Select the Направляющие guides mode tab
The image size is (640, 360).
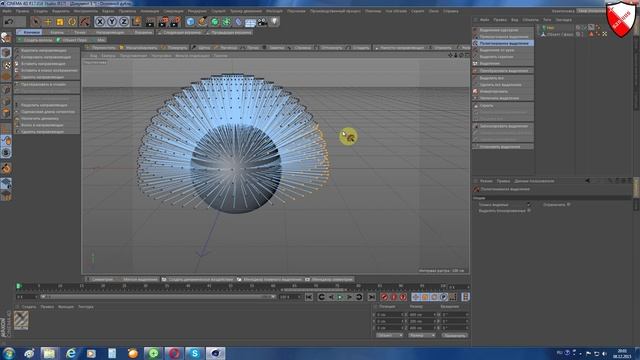point(110,32)
